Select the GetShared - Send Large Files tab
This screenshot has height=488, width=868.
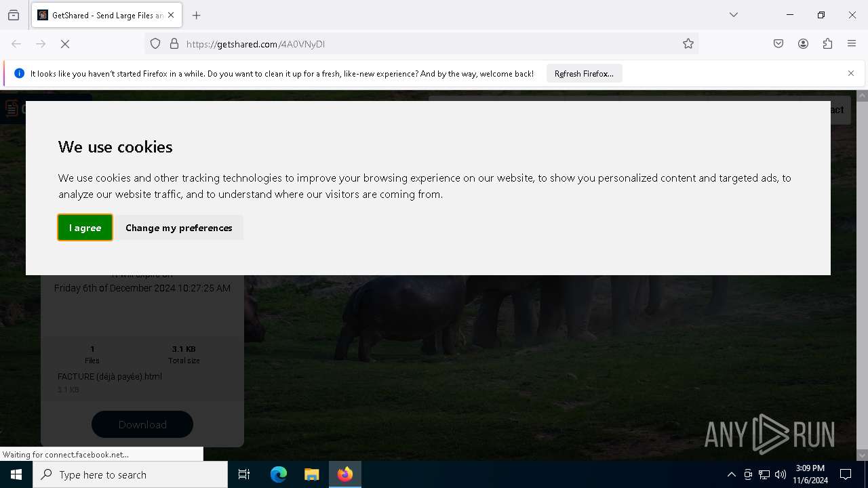(106, 15)
